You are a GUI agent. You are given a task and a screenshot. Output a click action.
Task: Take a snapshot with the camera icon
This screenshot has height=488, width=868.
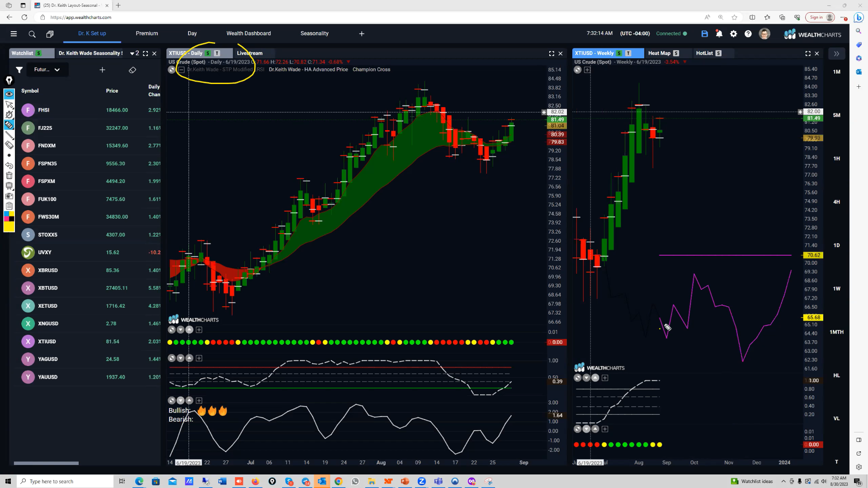9,196
